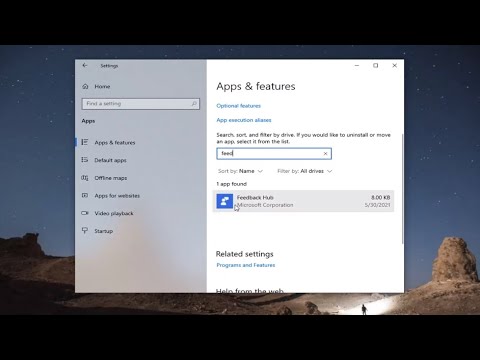The width and height of the screenshot is (480, 360).
Task: Click the Video playback sidebar icon
Action: (85, 213)
